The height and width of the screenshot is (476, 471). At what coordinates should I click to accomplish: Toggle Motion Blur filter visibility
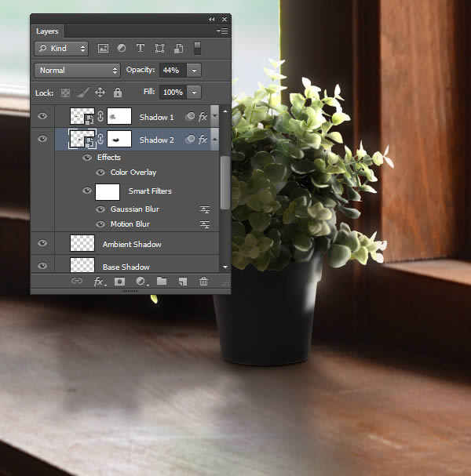tap(100, 224)
